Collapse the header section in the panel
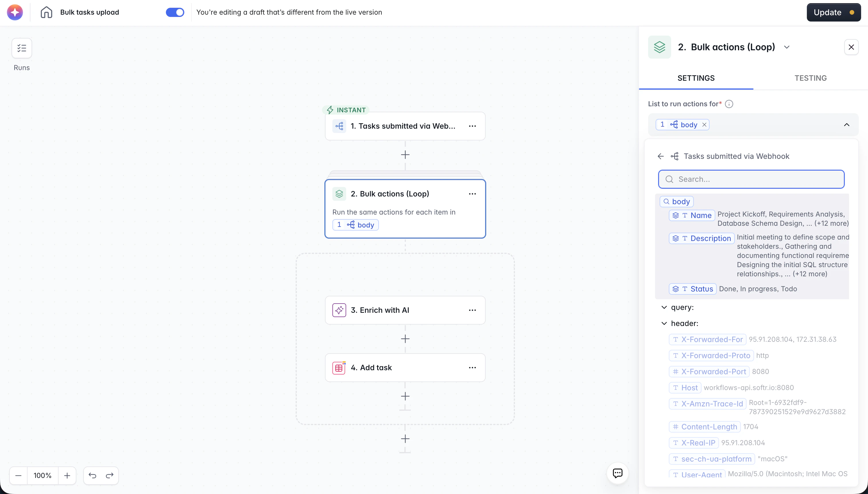Screen dimensions: 868x494 click(x=664, y=323)
